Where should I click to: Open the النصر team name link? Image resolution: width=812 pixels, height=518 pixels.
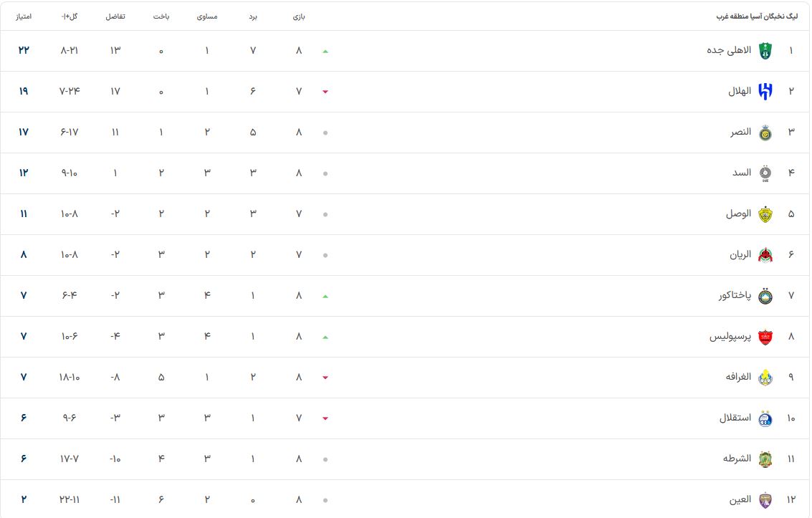pos(740,132)
